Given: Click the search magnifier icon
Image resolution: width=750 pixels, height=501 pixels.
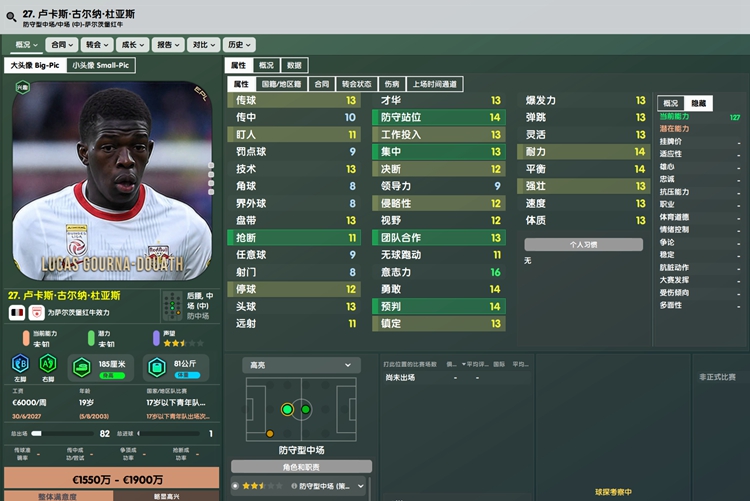Looking at the screenshot, I should (11, 17).
